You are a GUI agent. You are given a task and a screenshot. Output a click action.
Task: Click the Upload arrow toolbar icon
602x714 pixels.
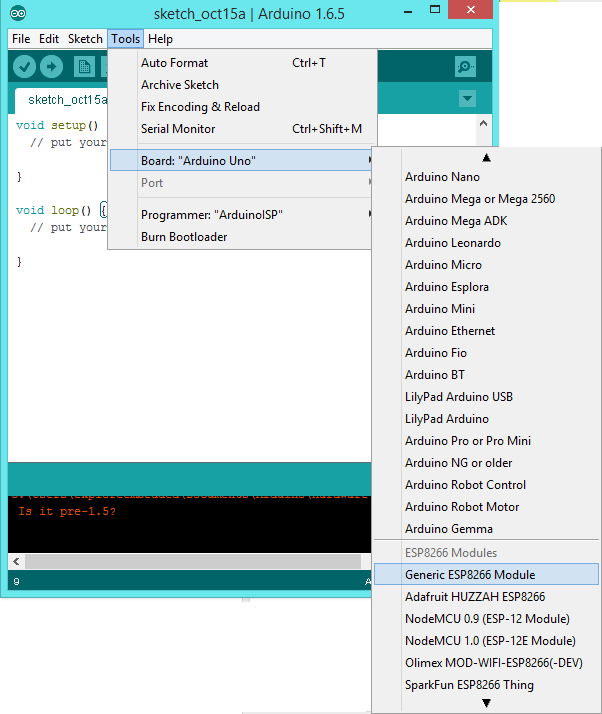(51, 67)
